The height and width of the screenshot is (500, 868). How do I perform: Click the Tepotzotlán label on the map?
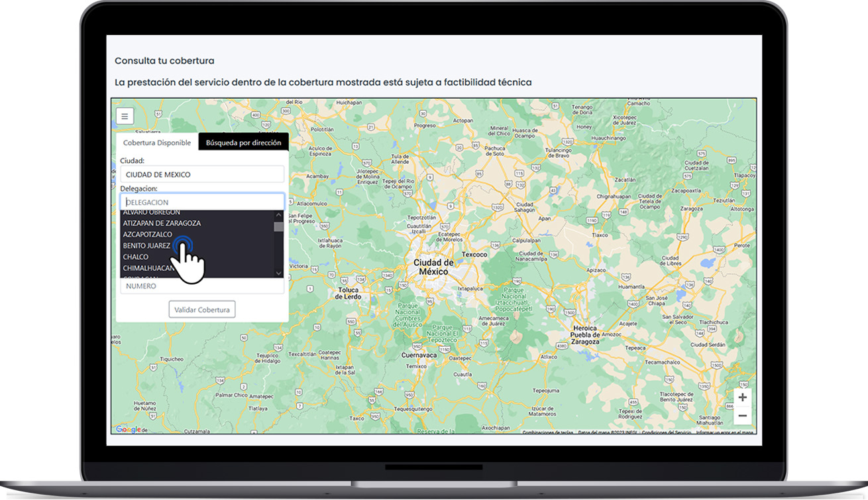click(x=422, y=217)
